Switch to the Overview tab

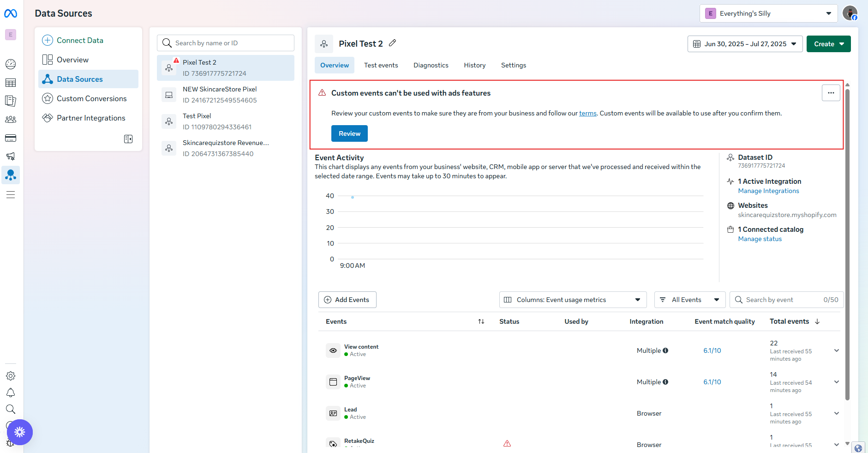[x=335, y=65]
